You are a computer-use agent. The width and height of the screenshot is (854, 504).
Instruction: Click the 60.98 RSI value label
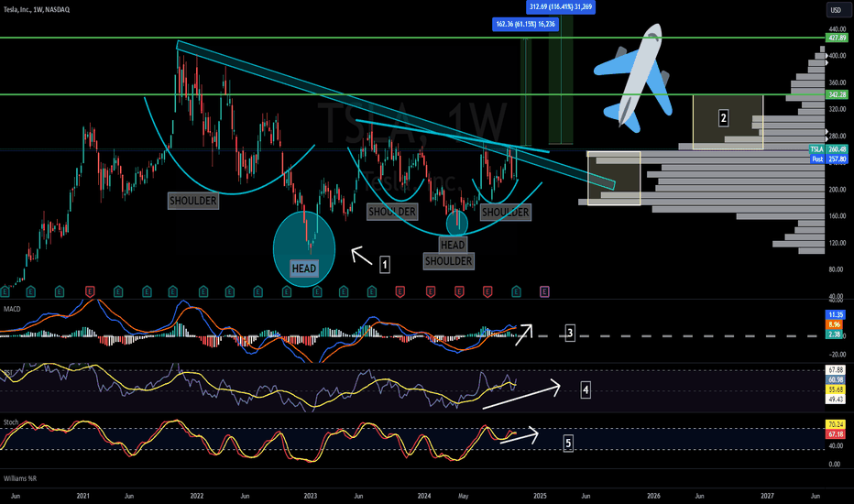[x=836, y=379]
